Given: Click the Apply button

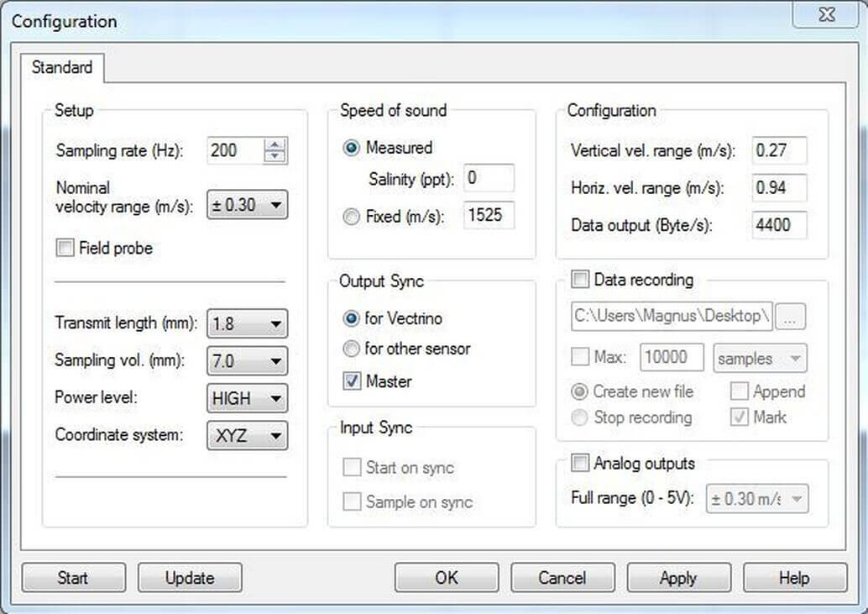Looking at the screenshot, I should pyautogui.click(x=678, y=577).
